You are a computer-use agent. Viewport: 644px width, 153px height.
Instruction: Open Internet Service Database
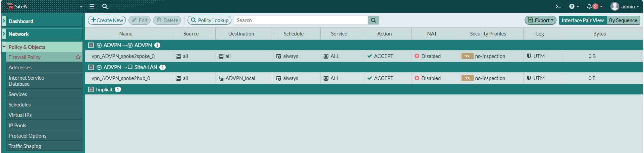44,81
